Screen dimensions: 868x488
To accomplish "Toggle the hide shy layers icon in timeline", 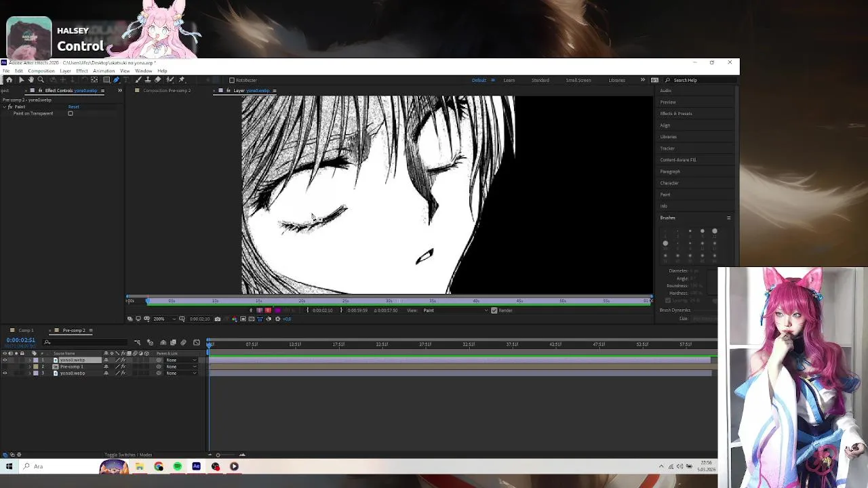I will 163,342.
